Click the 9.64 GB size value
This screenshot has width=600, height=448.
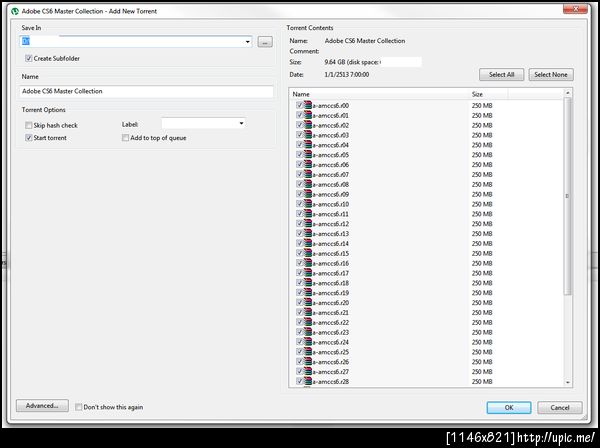pyautogui.click(x=335, y=62)
